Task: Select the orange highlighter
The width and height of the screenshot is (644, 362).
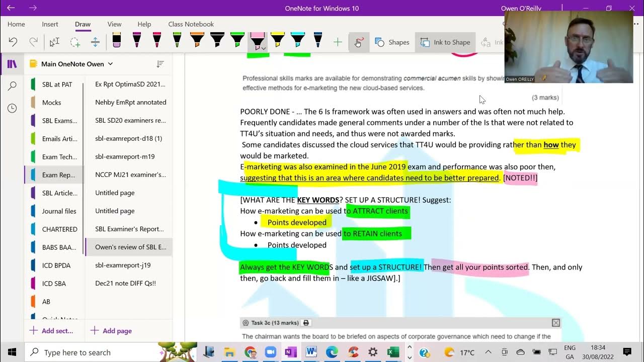Action: click(197, 40)
